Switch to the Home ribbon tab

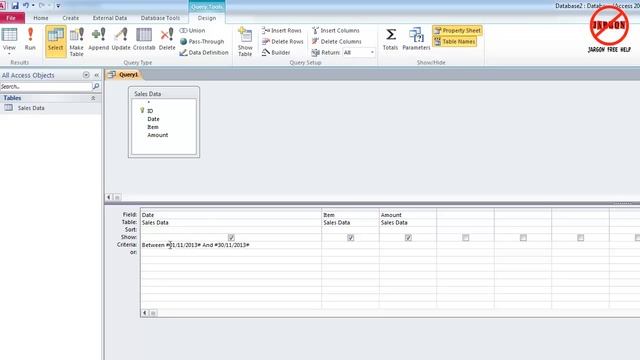[40, 18]
